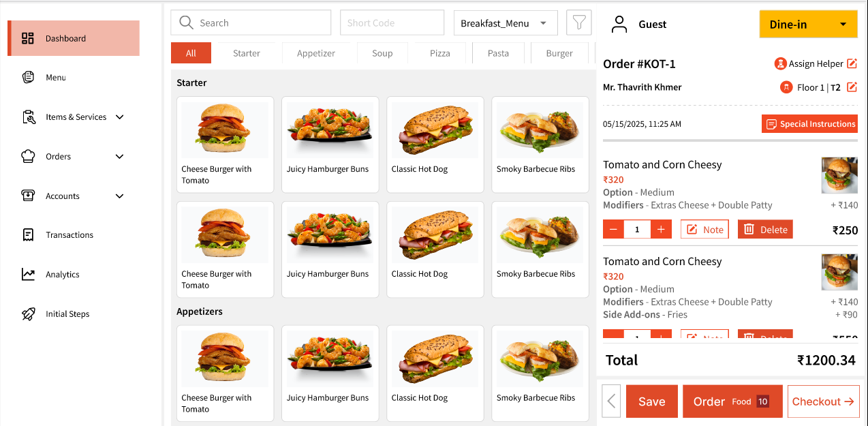This screenshot has height=426, width=868.
Task: Select the Soup category tab
Action: pyautogui.click(x=382, y=53)
